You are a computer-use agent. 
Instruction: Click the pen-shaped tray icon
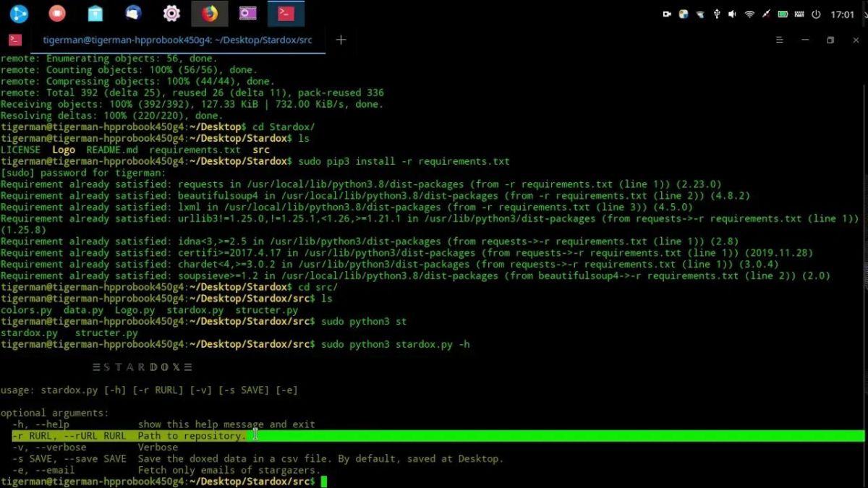click(x=766, y=14)
